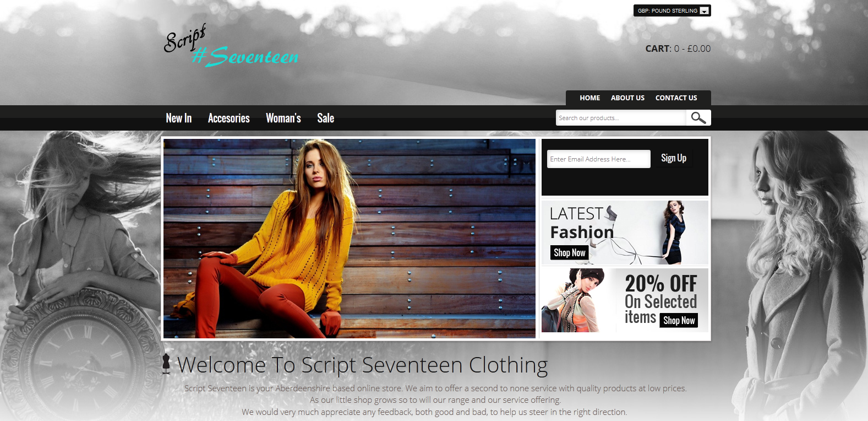Open the Home menu item
Screen dimensions: 868x421
[x=589, y=98]
